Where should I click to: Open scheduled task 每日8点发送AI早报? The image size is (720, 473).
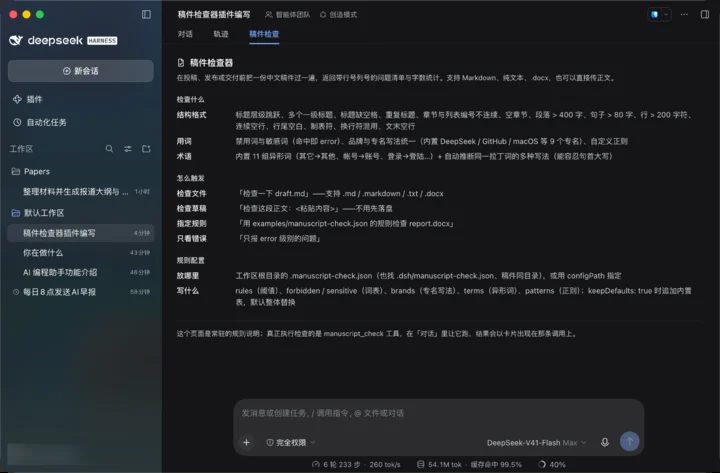tap(81, 292)
